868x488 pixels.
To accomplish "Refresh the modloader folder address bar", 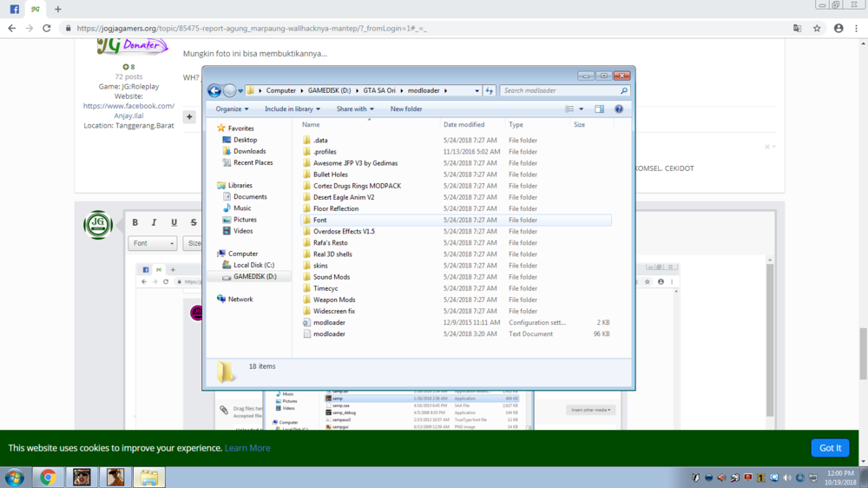I will [490, 90].
